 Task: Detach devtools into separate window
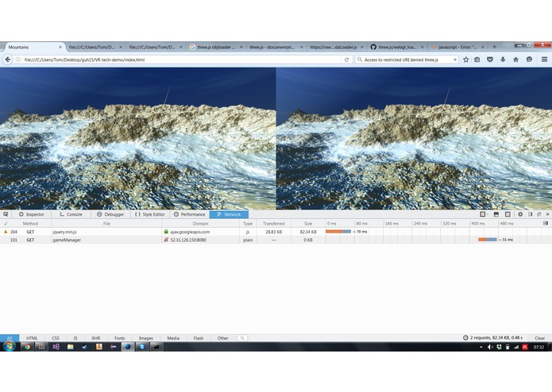pos(539,214)
